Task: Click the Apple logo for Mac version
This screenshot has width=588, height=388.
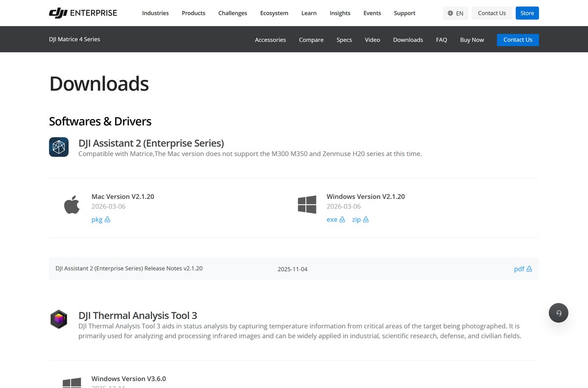Action: pyautogui.click(x=72, y=204)
